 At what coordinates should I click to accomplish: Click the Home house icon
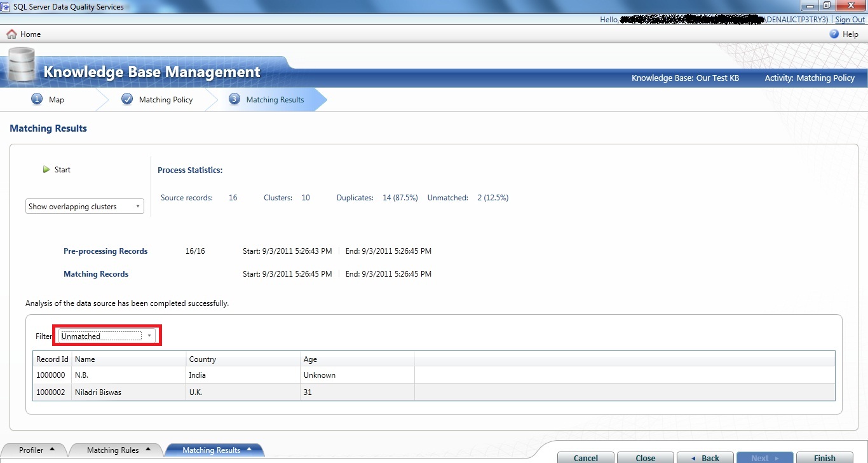11,34
